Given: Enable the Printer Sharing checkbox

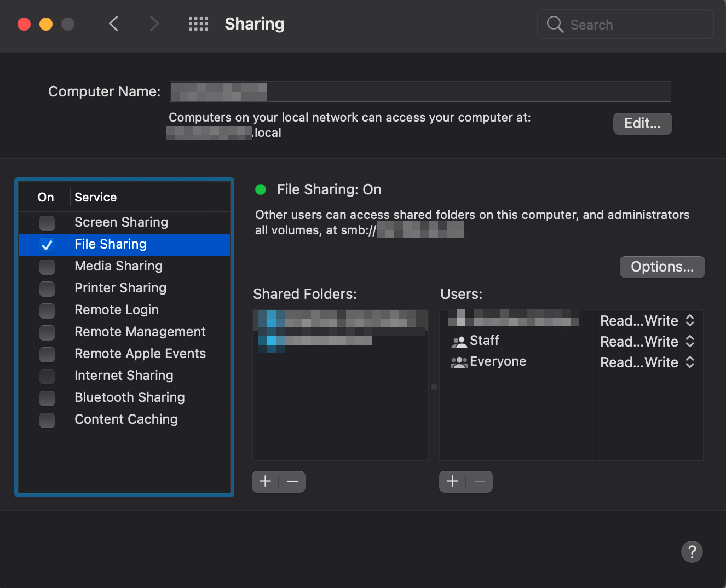Looking at the screenshot, I should pyautogui.click(x=47, y=289).
